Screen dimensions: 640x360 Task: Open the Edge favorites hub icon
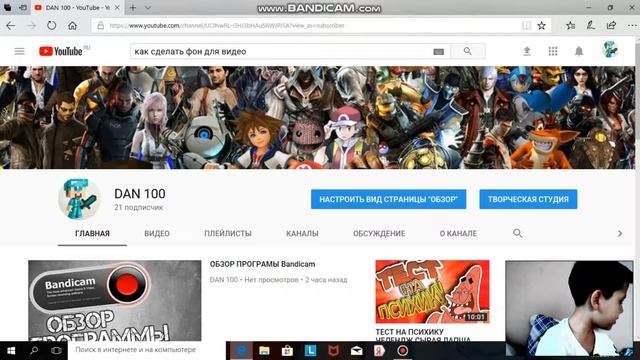point(570,25)
